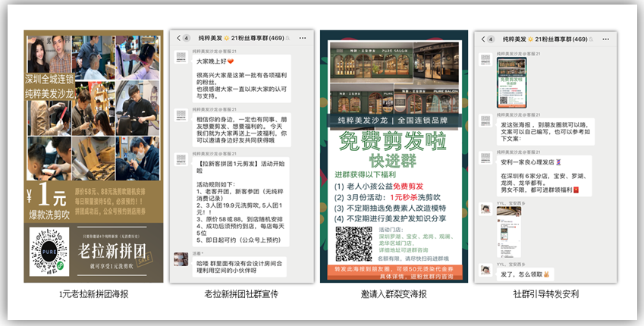The width and height of the screenshot is (644, 326).
Task: Tap avatar of user 活着* beside 哈喽 message
Action: 181,259
